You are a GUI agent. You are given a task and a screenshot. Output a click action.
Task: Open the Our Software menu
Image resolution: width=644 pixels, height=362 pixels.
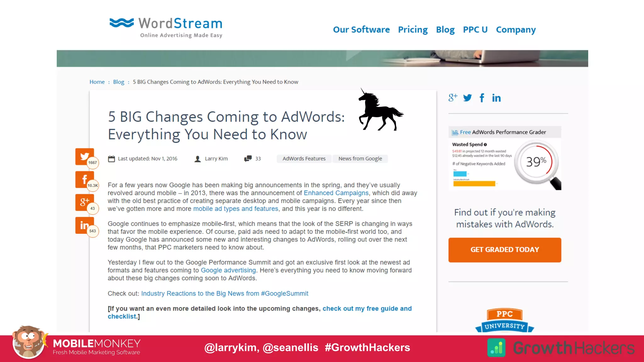(x=361, y=30)
